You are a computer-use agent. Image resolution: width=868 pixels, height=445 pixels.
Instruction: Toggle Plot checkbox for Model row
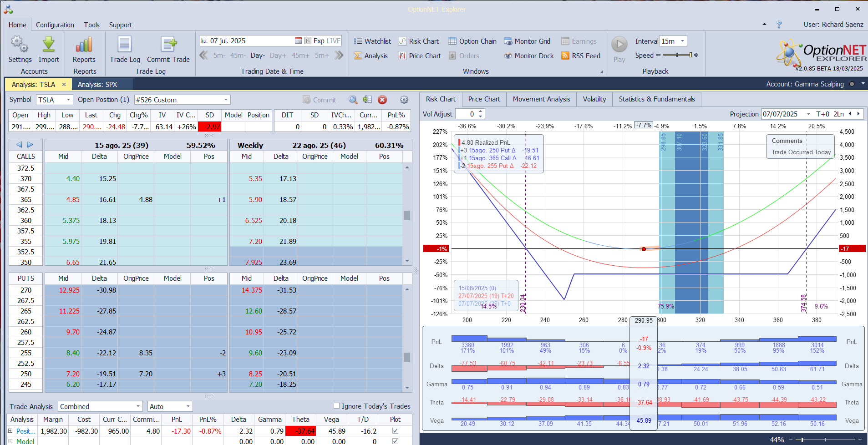(395, 441)
